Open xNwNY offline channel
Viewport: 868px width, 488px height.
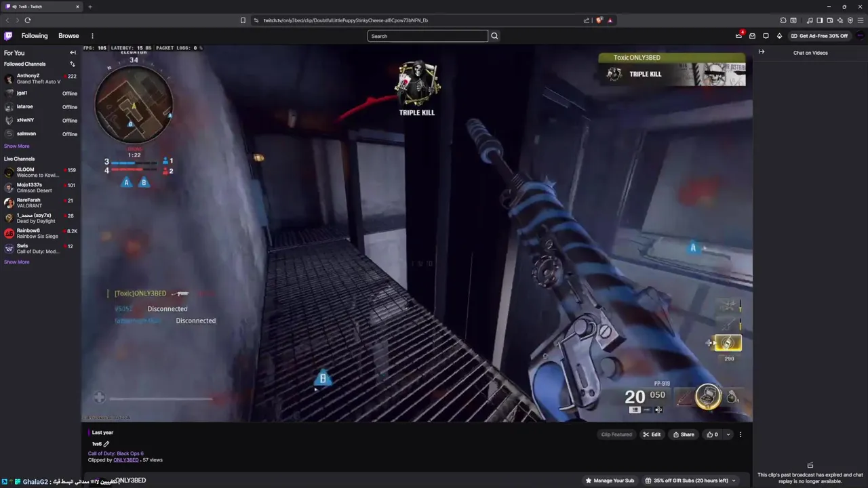coord(39,120)
